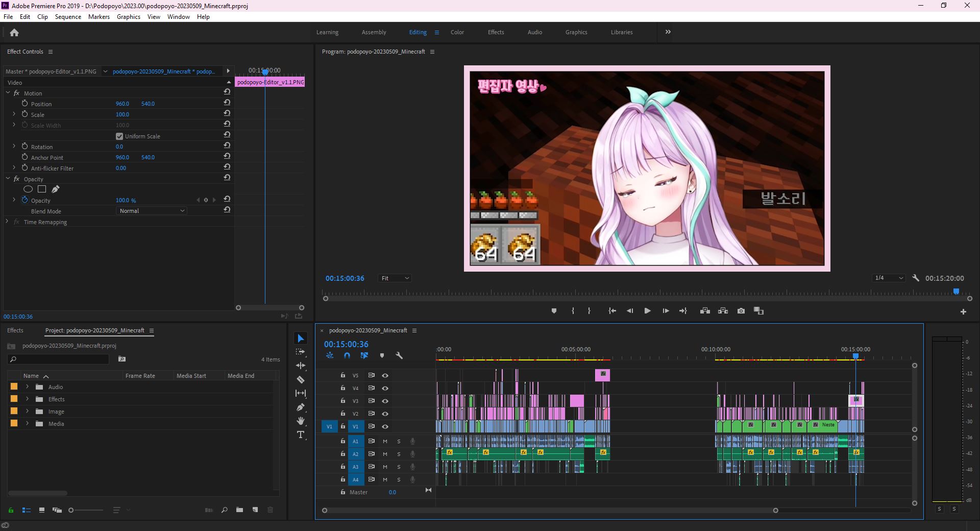Open Timeline Display Settings wrench
This screenshot has height=531, width=980.
pyautogui.click(x=399, y=355)
